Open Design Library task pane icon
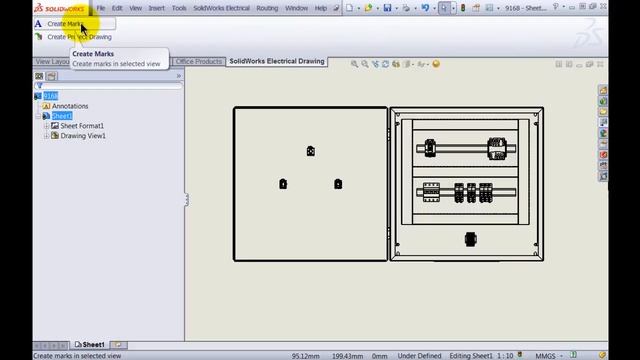 coord(603,101)
